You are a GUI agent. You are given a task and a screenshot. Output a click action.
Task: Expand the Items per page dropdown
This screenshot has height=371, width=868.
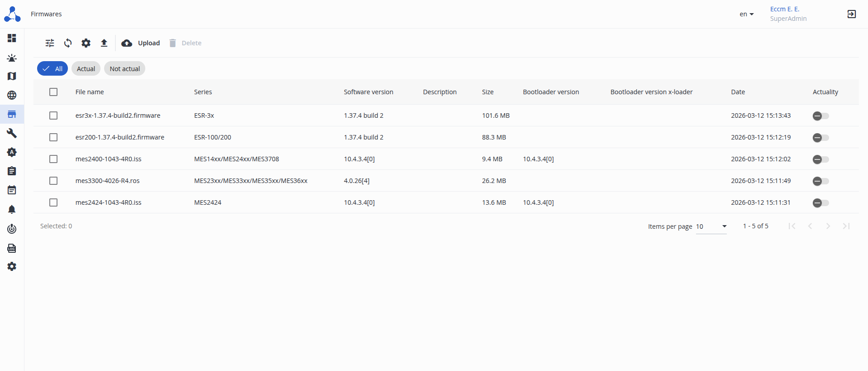tap(711, 226)
